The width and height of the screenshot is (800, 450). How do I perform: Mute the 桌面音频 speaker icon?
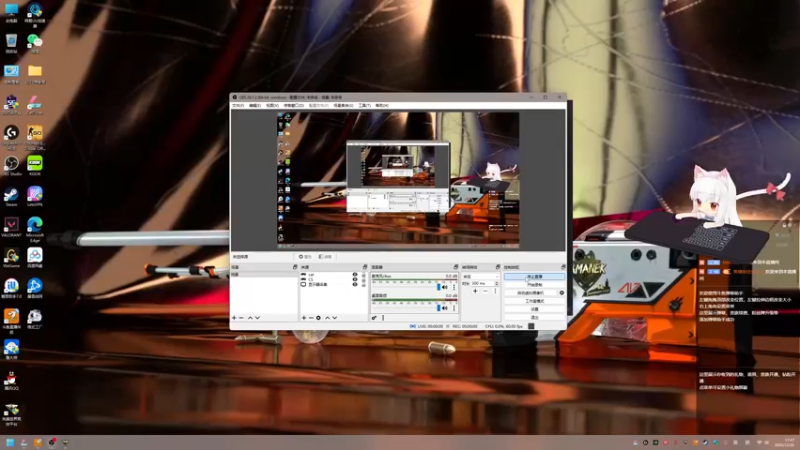click(445, 308)
